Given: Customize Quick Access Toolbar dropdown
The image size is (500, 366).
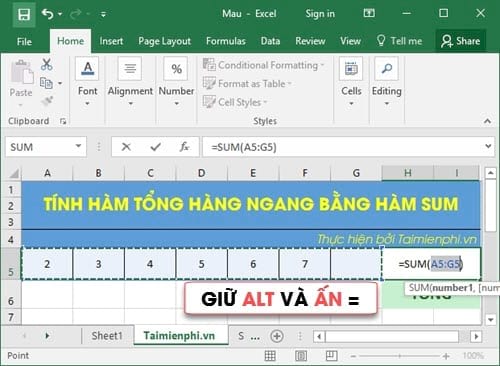Looking at the screenshot, I should click(x=103, y=14).
